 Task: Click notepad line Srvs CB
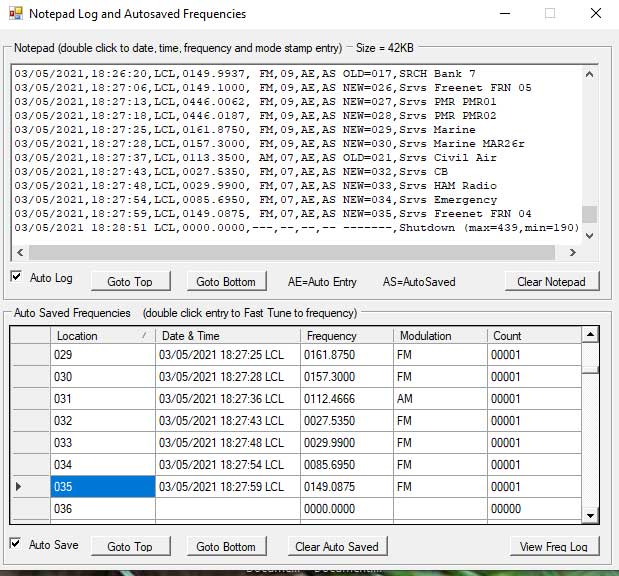pos(231,172)
